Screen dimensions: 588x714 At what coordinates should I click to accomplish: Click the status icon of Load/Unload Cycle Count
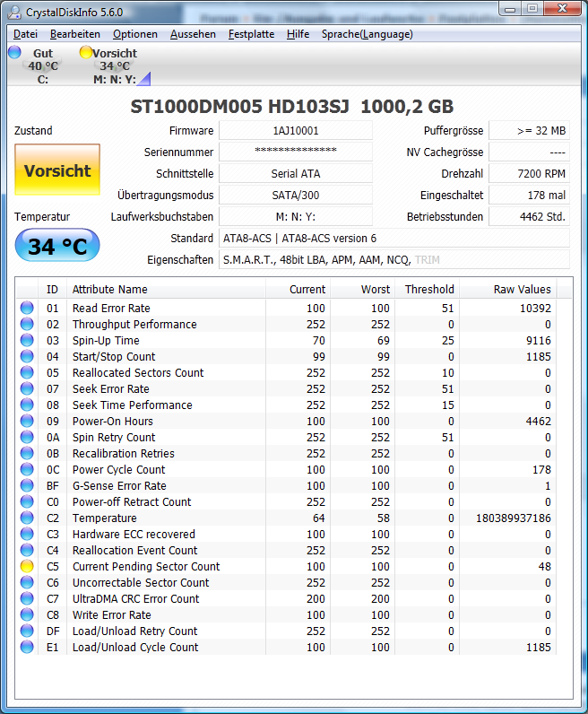point(27,647)
